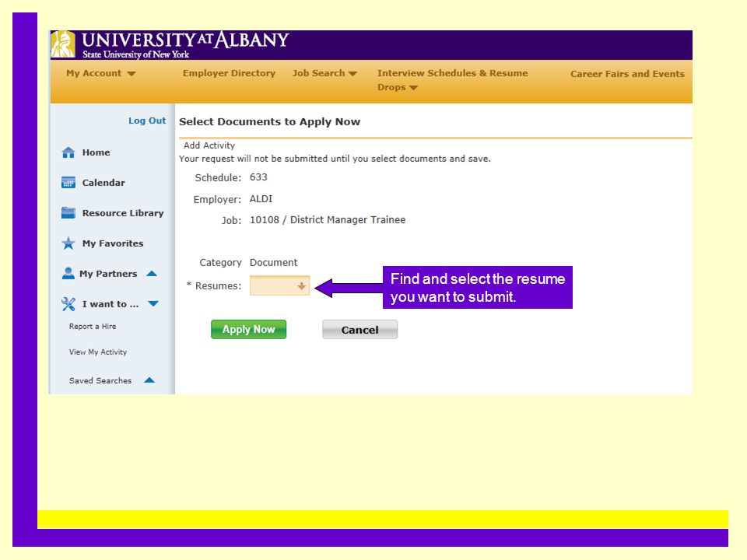The height and width of the screenshot is (560, 747).
Task: Click the University at Albany logo
Action: (170, 45)
